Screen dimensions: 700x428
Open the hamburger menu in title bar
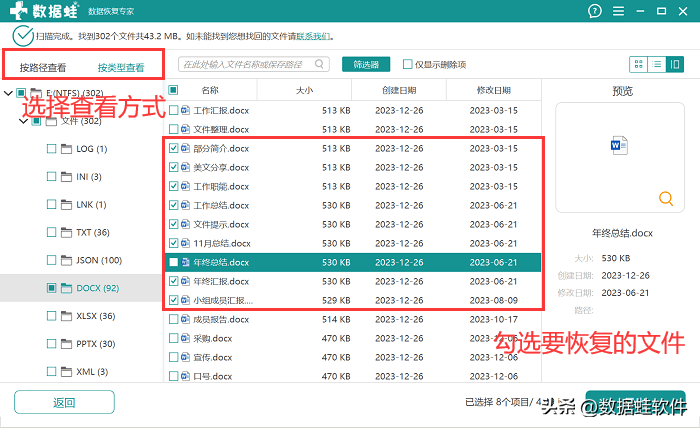(619, 12)
